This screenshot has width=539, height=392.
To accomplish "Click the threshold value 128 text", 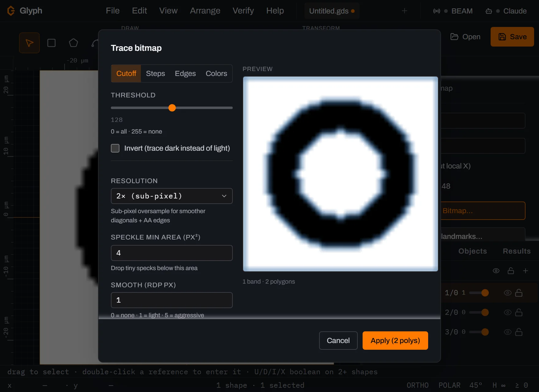I will tap(117, 120).
